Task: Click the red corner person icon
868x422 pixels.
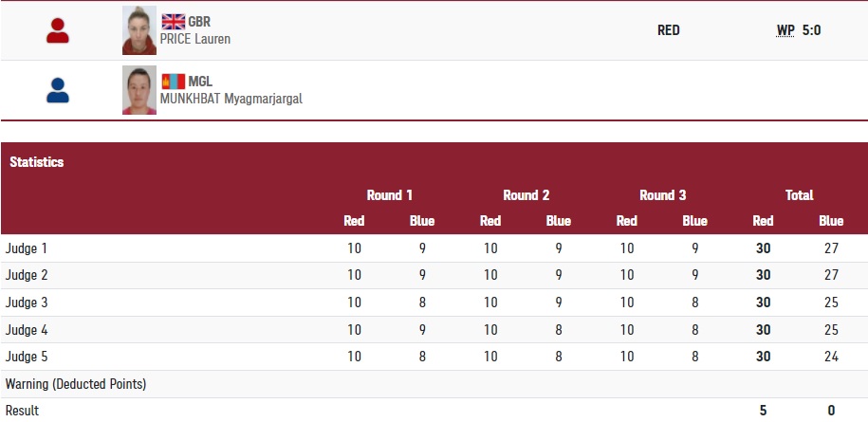Action: coord(58,31)
